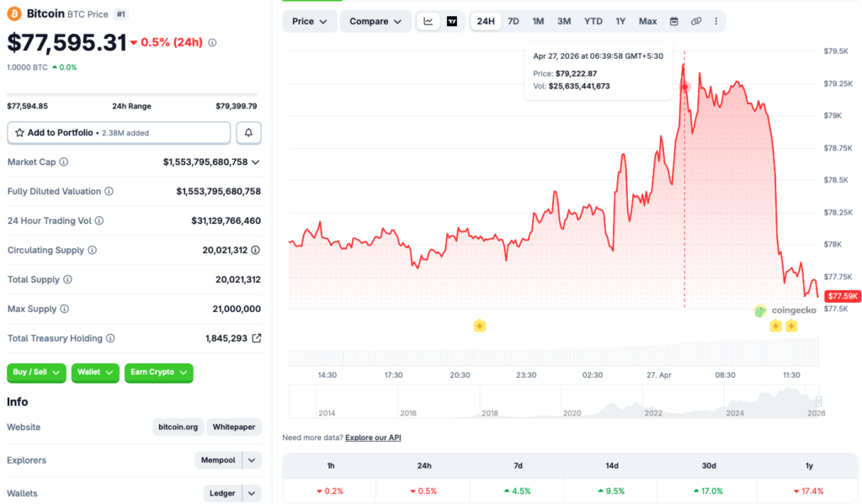Expand the Mempool explorers dropdown
Screen dimensions: 862x504
227,460
